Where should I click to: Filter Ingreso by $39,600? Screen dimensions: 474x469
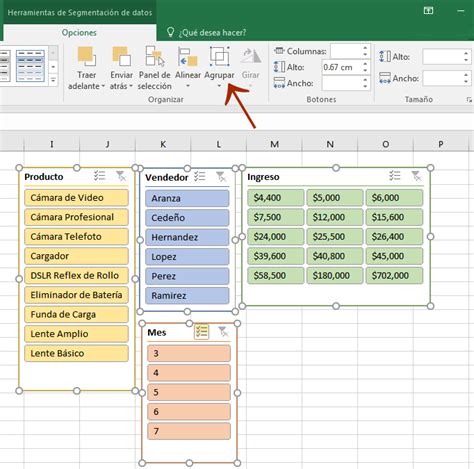(x=276, y=256)
